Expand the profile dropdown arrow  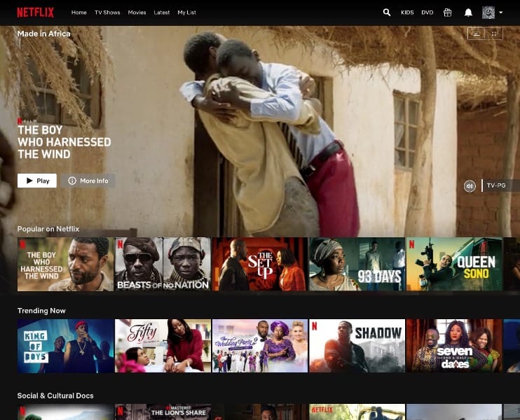pos(501,13)
